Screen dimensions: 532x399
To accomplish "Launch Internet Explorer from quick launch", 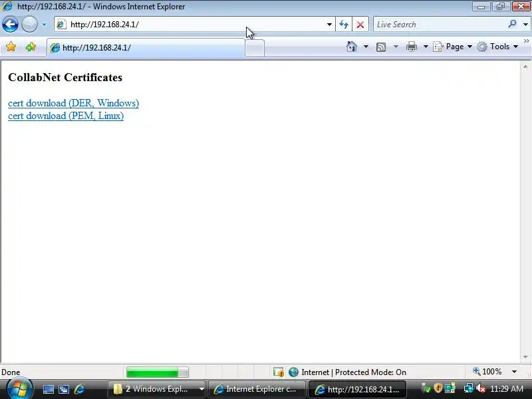I will coord(79,389).
